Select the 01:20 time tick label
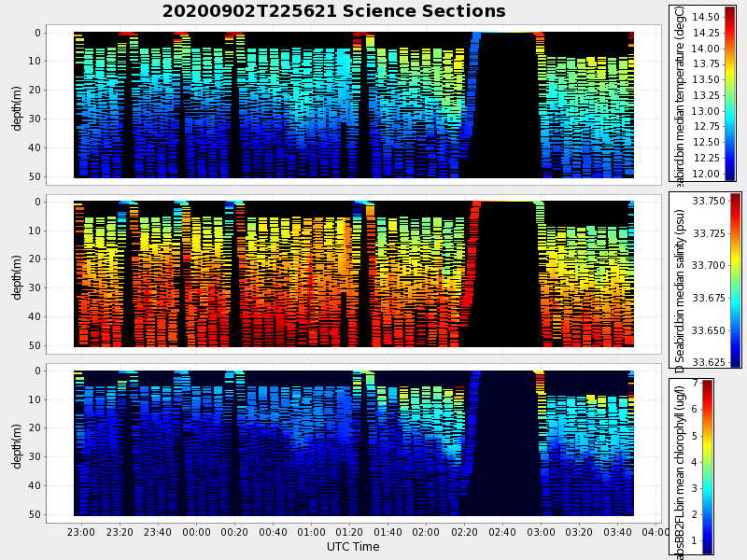This screenshot has height=560, width=747. 349,532
